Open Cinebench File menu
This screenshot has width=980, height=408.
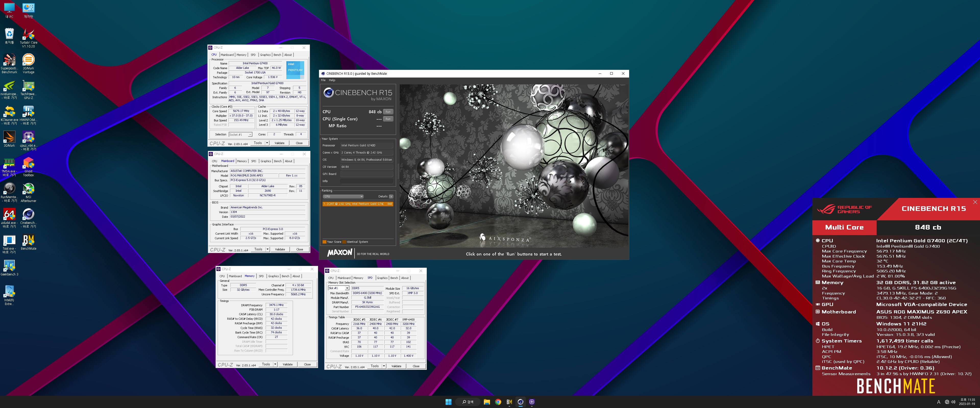tap(323, 80)
